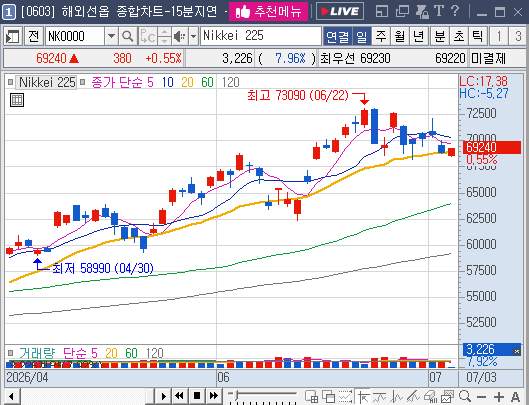Click the T font-size icon in title bar

(439, 11)
